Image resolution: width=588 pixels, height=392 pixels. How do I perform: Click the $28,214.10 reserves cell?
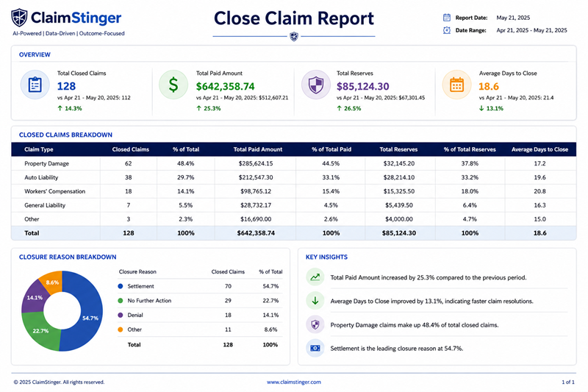tap(399, 177)
